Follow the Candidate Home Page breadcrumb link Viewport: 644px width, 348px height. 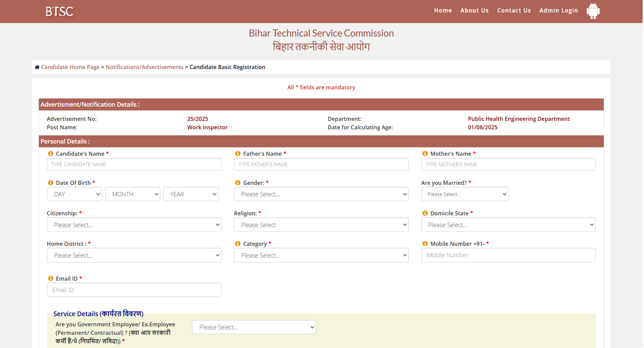pyautogui.click(x=70, y=67)
